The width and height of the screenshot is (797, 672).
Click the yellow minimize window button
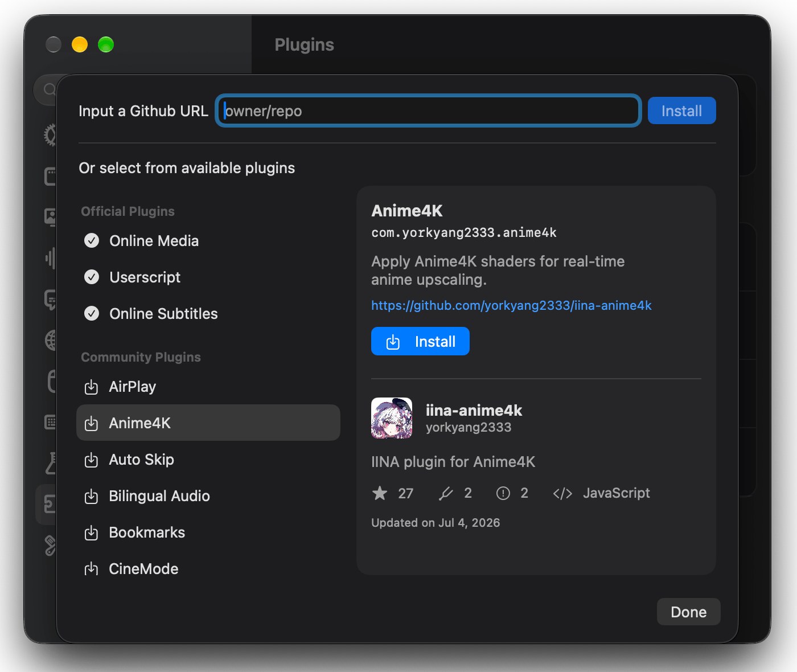click(80, 44)
